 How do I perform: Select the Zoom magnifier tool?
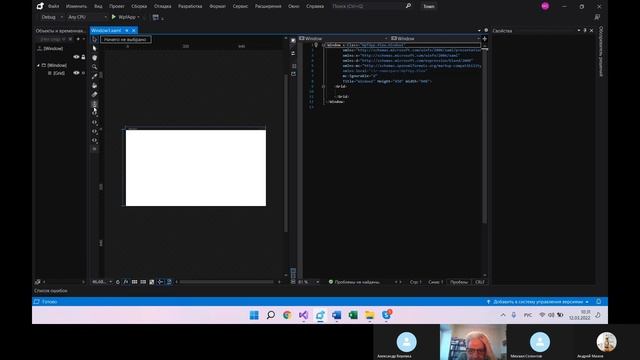(94, 67)
